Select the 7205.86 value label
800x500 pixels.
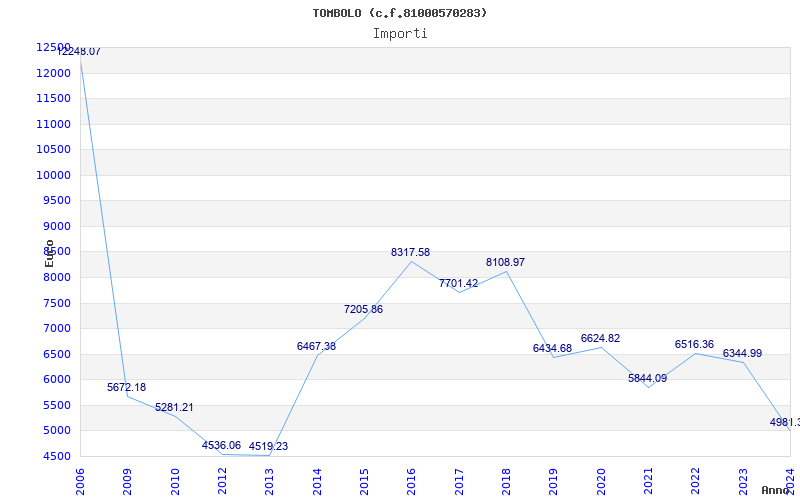[x=363, y=309]
